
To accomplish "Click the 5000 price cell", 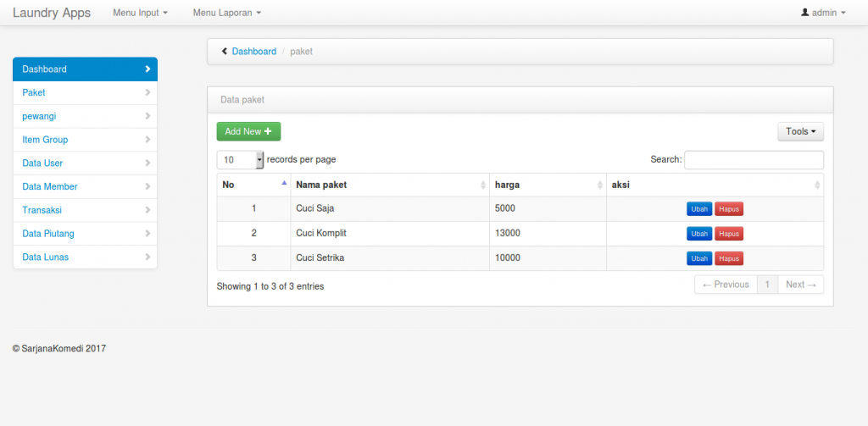I will coord(548,209).
